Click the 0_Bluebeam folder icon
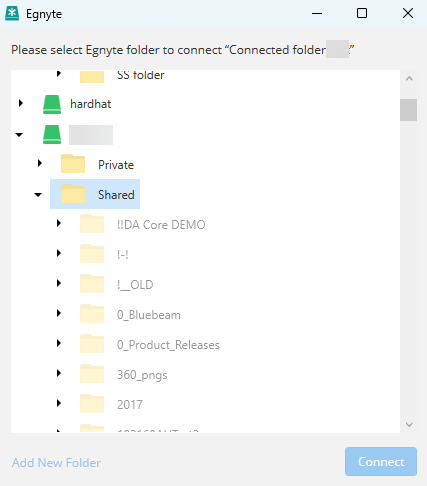The image size is (427, 486). point(92,314)
